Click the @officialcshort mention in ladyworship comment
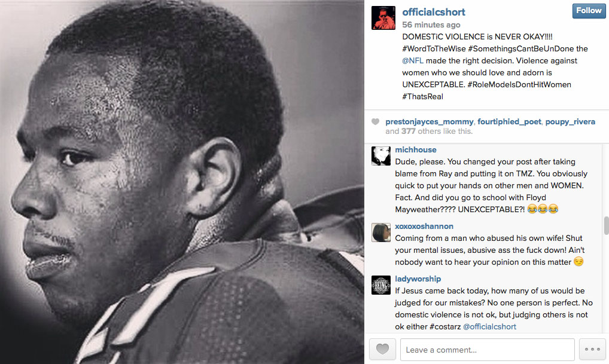 (489, 327)
